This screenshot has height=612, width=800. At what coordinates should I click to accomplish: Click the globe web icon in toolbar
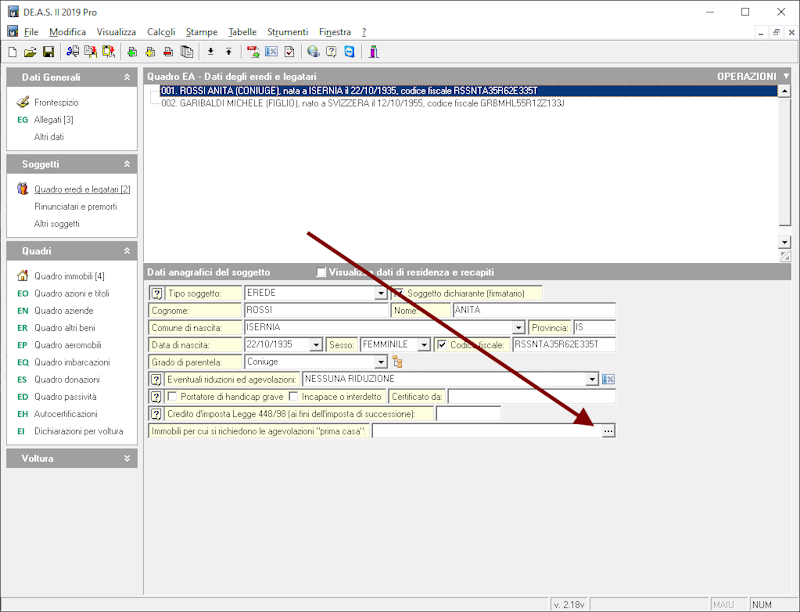pos(313,51)
